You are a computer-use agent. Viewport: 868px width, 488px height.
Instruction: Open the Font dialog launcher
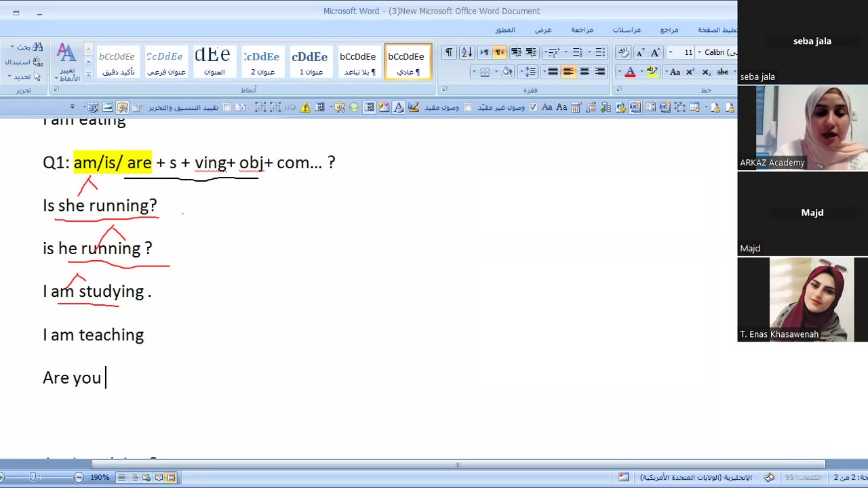(x=617, y=89)
